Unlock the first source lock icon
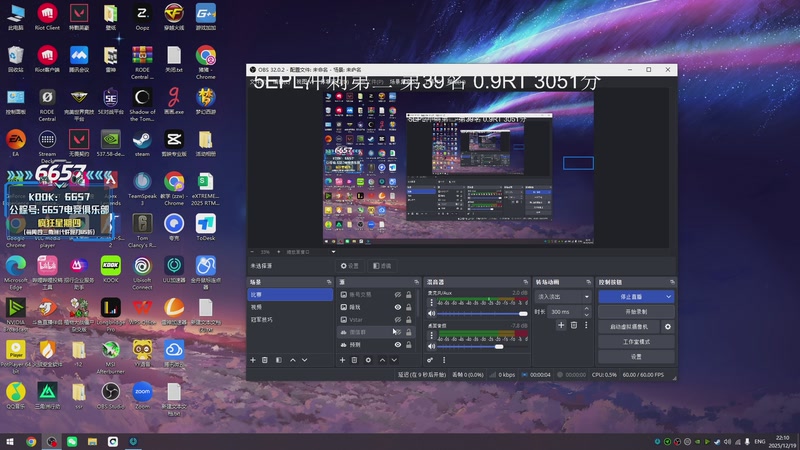This screenshot has width=800, height=450. pyautogui.click(x=409, y=295)
